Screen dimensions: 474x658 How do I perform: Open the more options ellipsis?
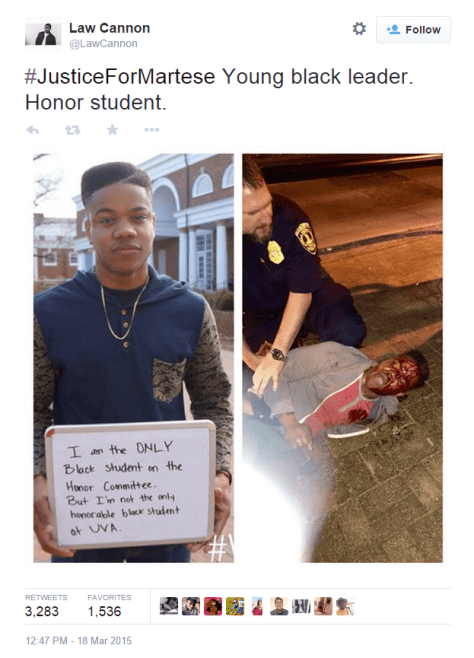point(151,130)
